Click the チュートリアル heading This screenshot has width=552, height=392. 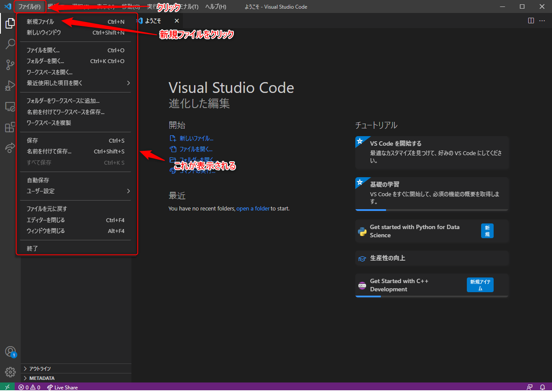376,125
